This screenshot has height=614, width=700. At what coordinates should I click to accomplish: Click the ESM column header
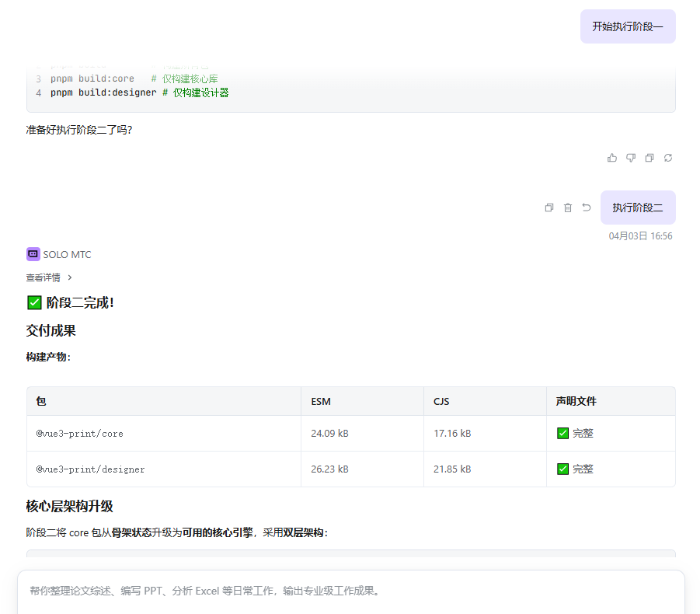321,401
